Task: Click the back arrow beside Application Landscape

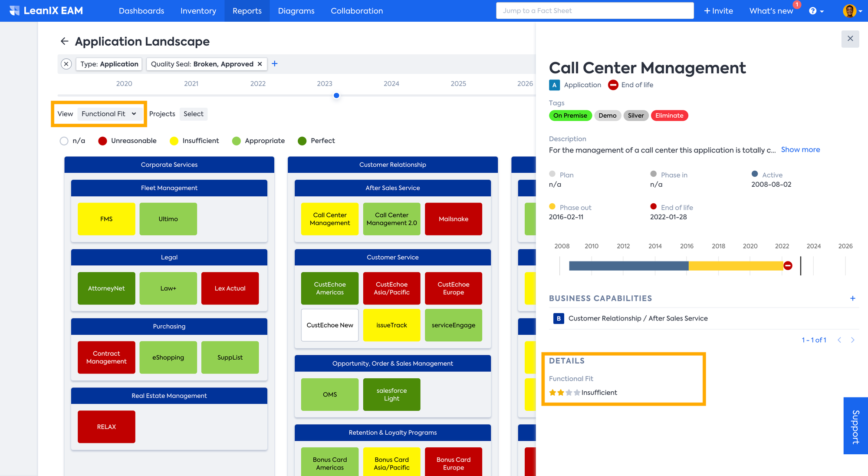Action: (x=64, y=41)
